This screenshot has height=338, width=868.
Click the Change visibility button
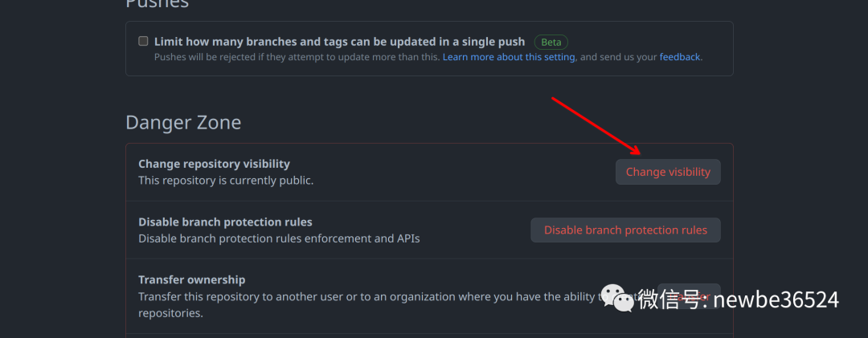tap(668, 172)
